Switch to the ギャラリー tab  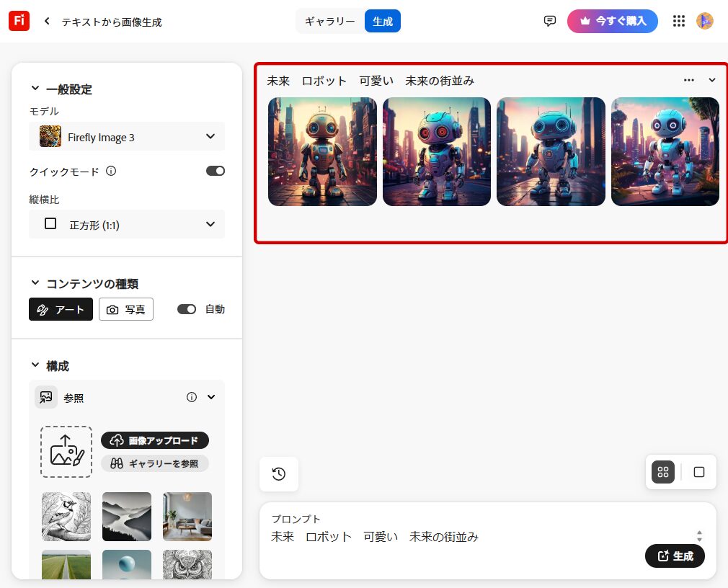329,22
